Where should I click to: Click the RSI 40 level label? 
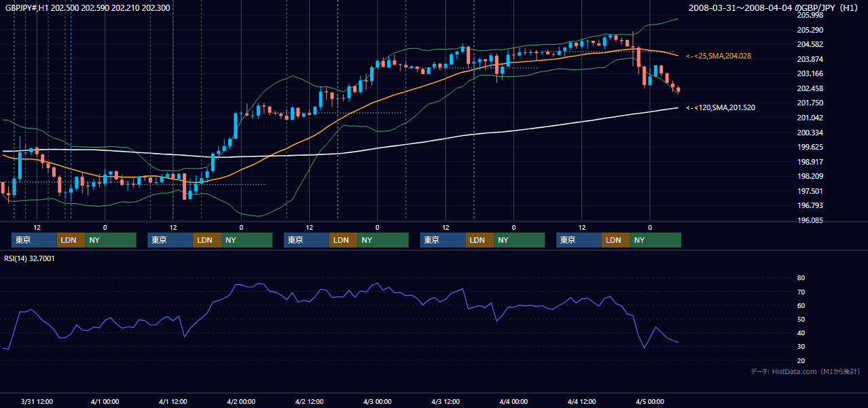(801, 333)
